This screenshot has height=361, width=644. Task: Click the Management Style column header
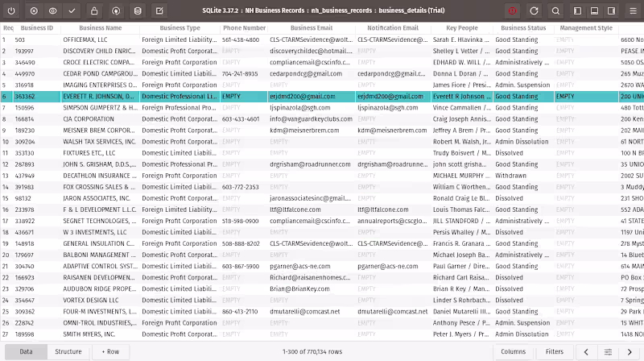click(586, 28)
